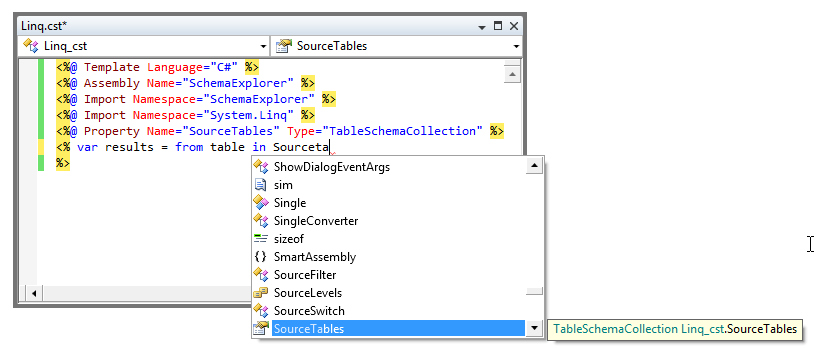Click the ShowDialogEventArgs class icon

(260, 167)
